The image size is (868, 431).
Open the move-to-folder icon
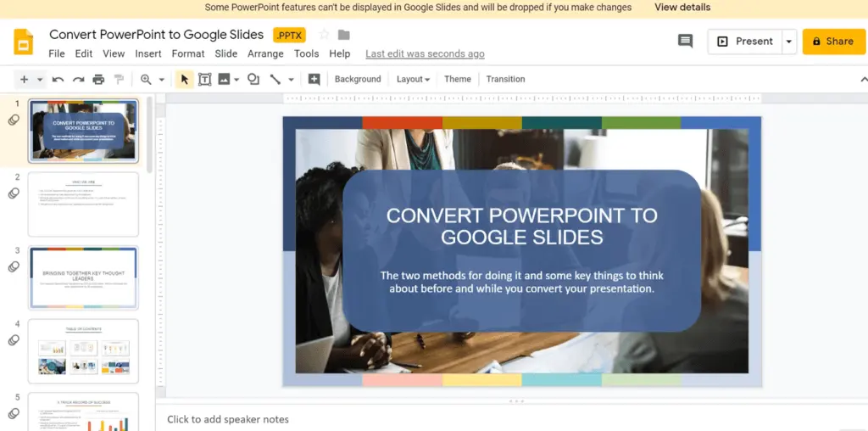[x=344, y=35]
